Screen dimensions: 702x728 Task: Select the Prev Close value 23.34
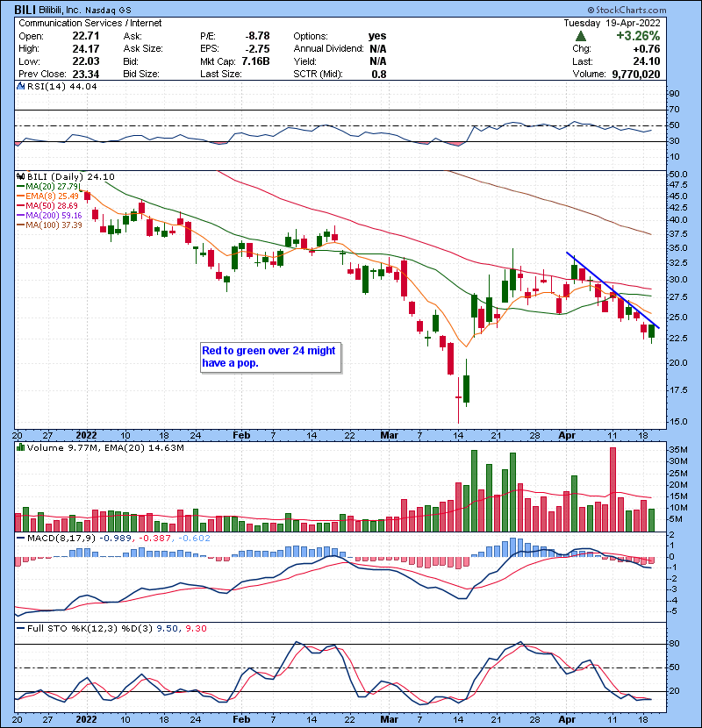pyautogui.click(x=85, y=74)
